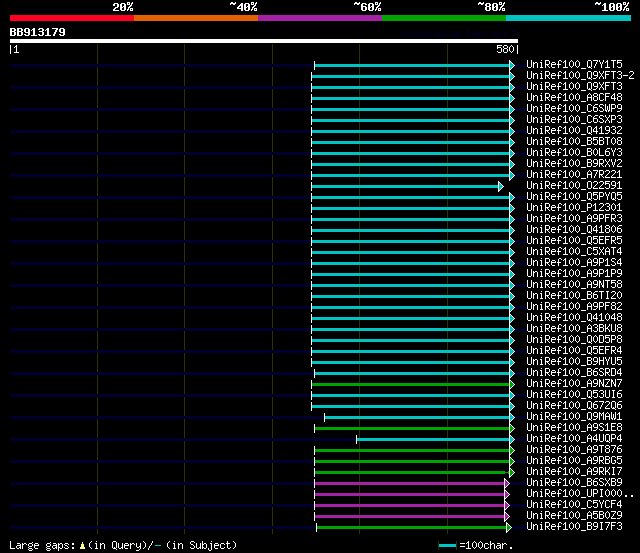
Task: Click the UniRef100_A9NZN7 label
Action: (574, 384)
